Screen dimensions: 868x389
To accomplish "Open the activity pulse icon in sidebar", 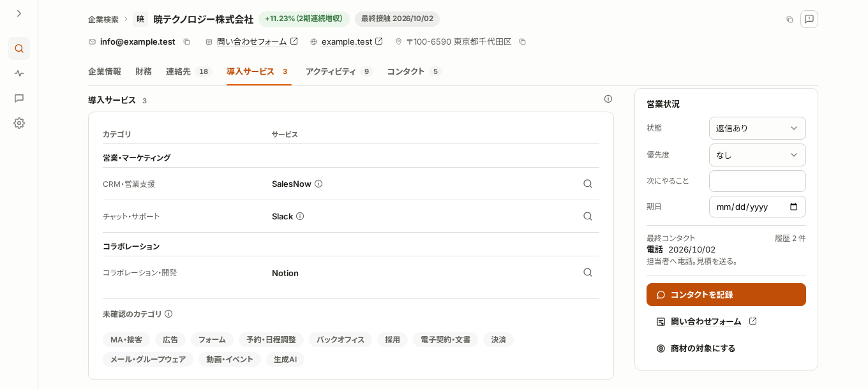I will coord(19,73).
